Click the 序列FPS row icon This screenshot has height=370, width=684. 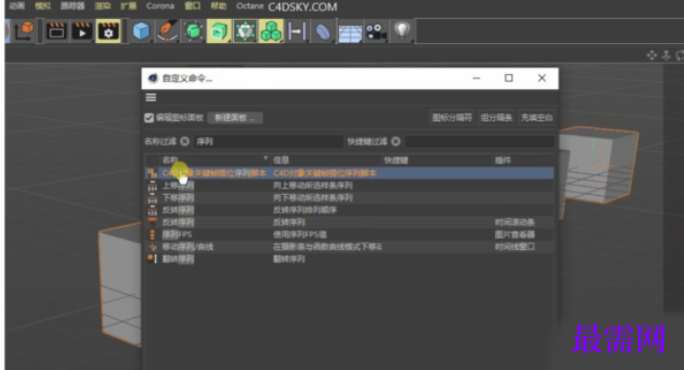[x=152, y=234]
